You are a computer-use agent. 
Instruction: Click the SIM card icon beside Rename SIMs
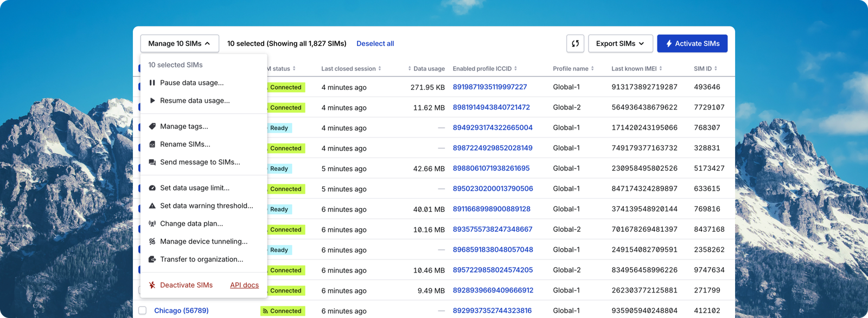point(152,144)
